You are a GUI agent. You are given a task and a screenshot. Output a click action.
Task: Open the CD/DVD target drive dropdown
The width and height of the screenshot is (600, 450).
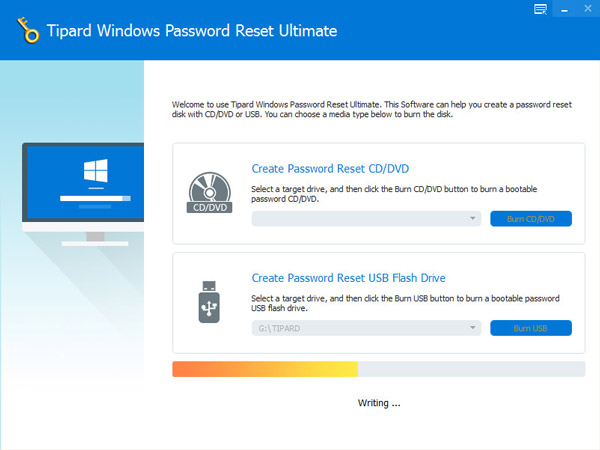pyautogui.click(x=366, y=218)
